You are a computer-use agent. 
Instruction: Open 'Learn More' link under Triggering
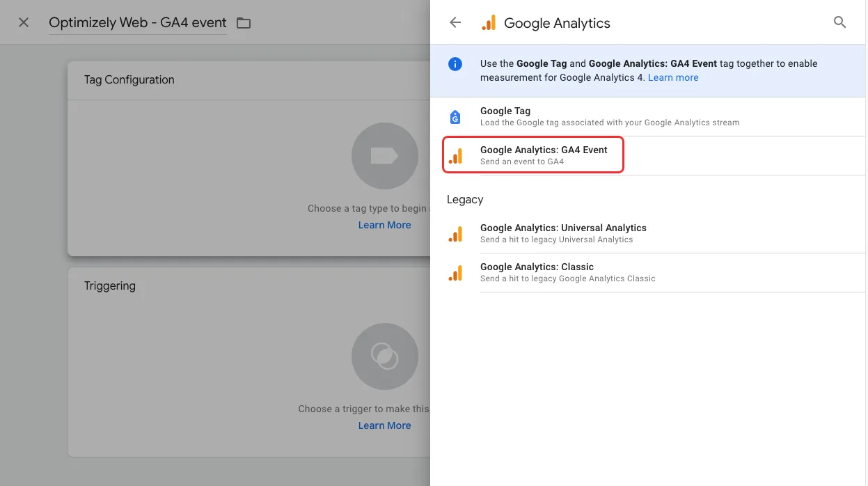pos(385,425)
